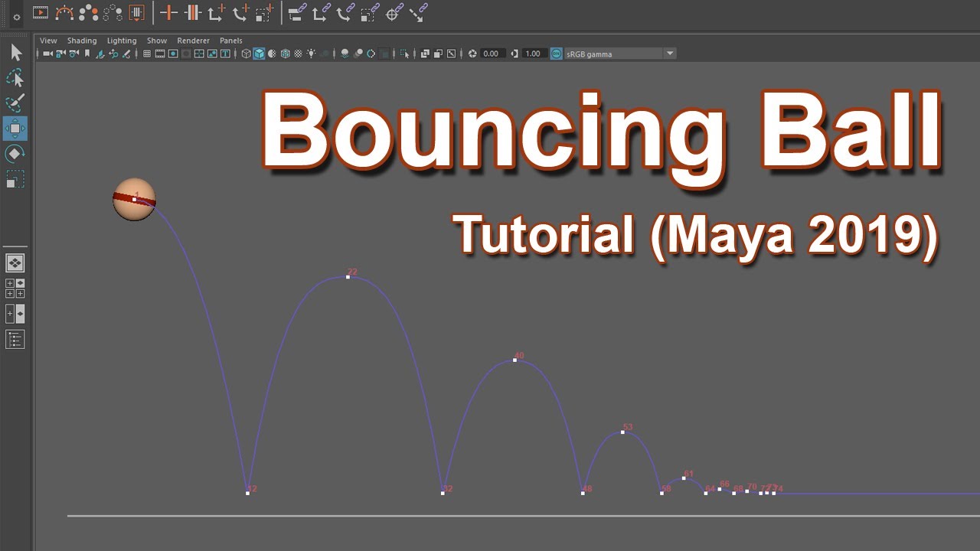Toggle the color management ON button
This screenshot has height=551, width=980.
[556, 54]
